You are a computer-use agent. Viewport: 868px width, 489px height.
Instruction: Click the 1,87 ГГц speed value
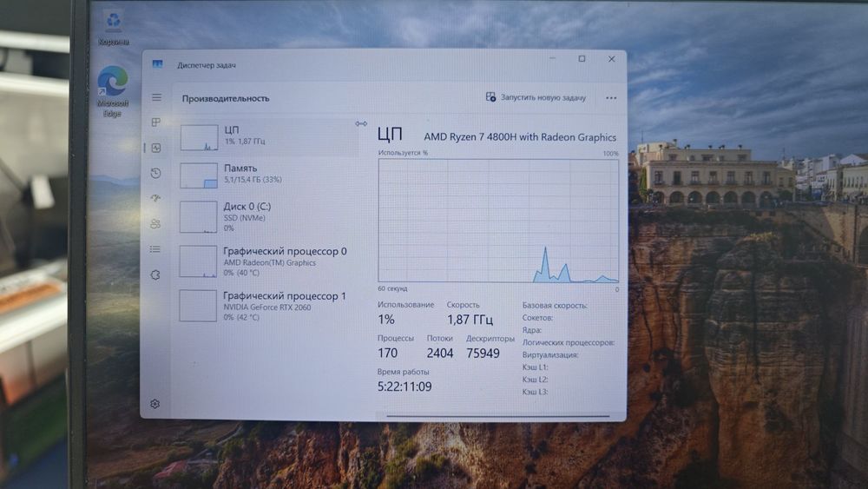[470, 320]
